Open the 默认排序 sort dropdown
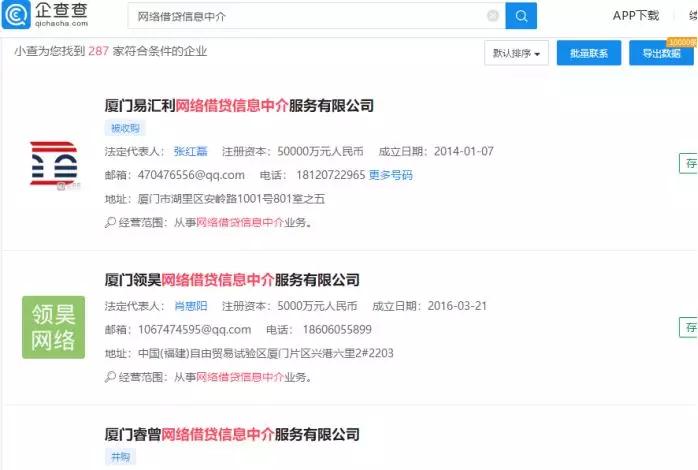 [x=516, y=53]
